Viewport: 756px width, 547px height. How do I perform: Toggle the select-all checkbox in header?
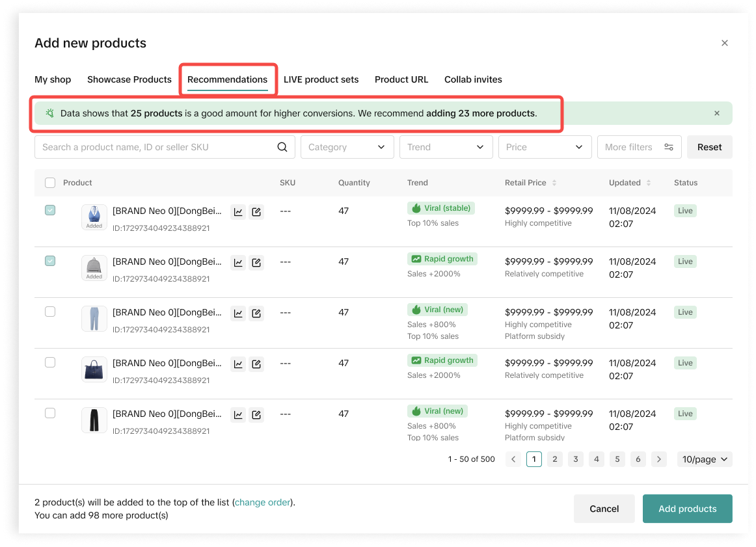[50, 183]
